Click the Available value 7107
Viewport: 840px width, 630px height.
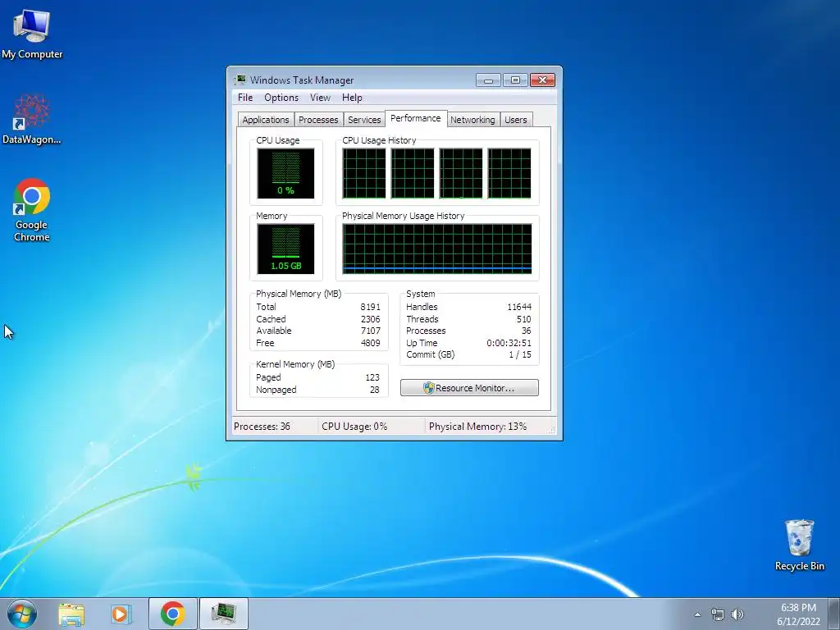coord(370,331)
